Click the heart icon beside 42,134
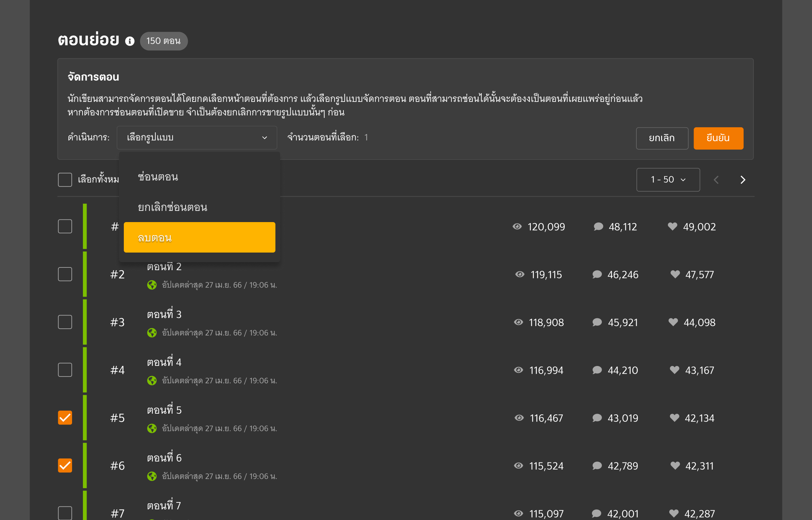This screenshot has width=812, height=520. [x=675, y=417]
